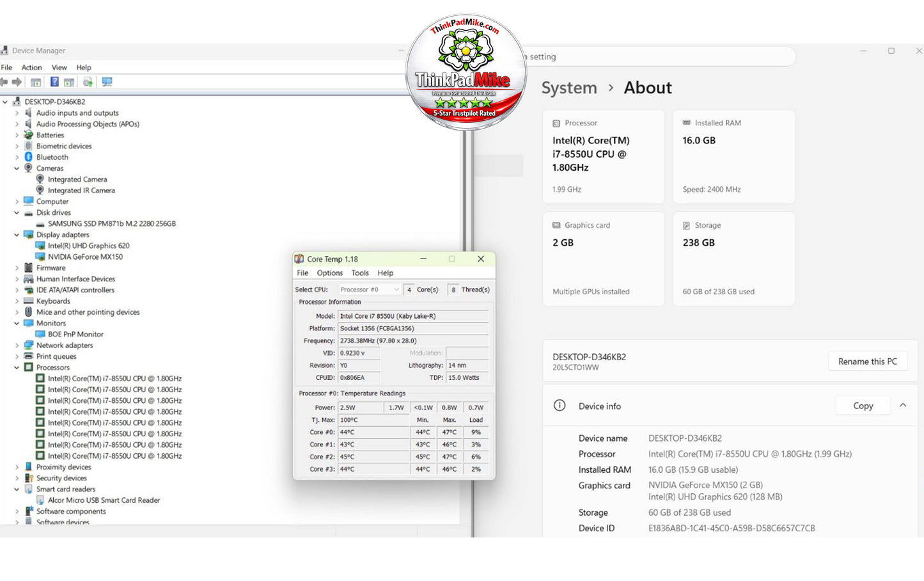Click the Device ID value in Settings
The width and height of the screenshot is (924, 581).
click(x=732, y=529)
